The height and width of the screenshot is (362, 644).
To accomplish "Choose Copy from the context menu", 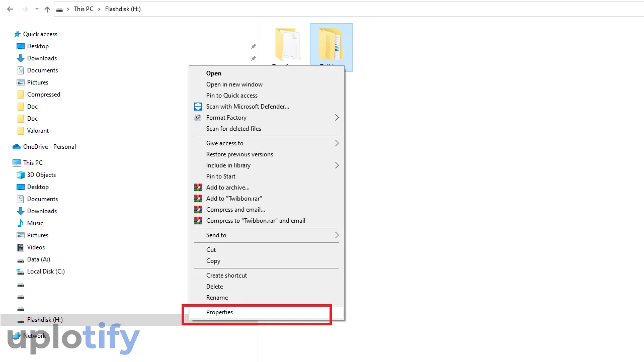I will pyautogui.click(x=213, y=261).
